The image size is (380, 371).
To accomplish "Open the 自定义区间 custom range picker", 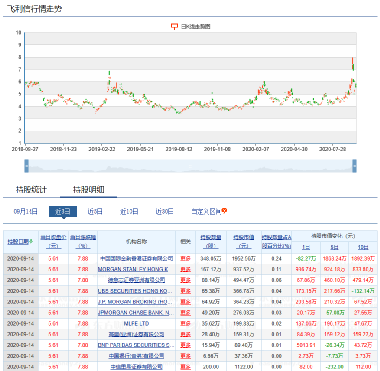I will tap(206, 211).
